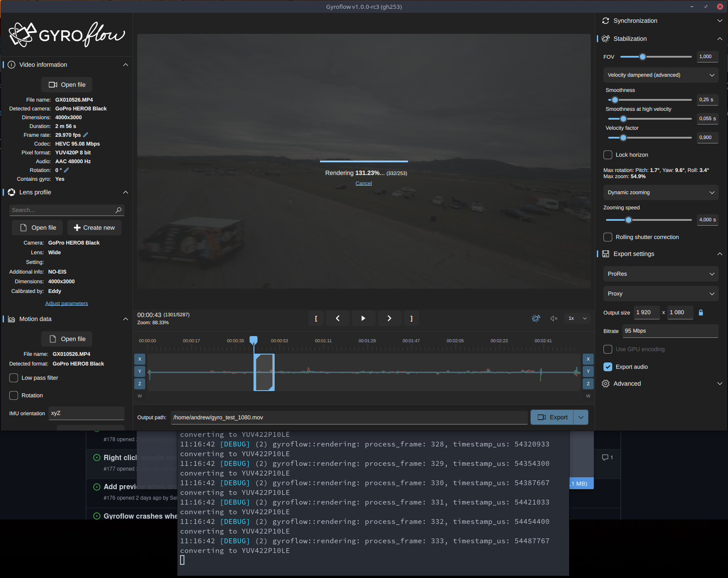The image size is (728, 578).
Task: Enable Lock horizon checkbox
Action: (x=608, y=155)
